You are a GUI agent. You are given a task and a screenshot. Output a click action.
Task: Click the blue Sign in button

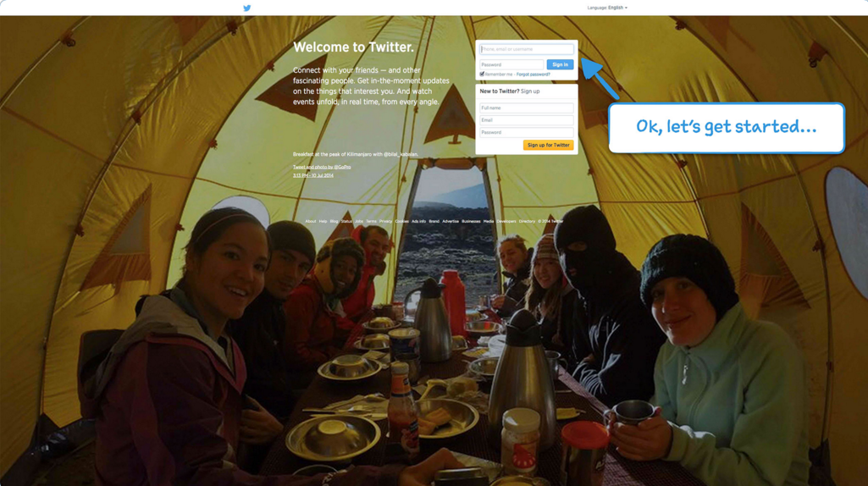[x=561, y=64]
